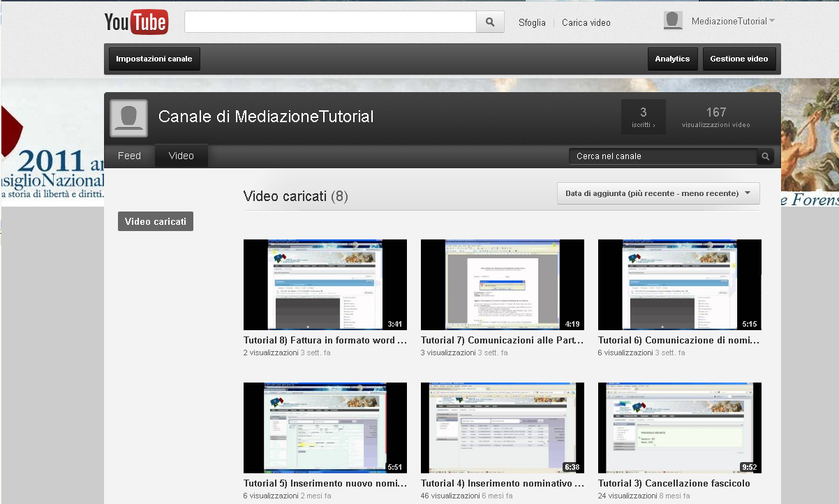Open the 3 iscritti subscribers list
This screenshot has width=839, height=504.
pos(643,117)
